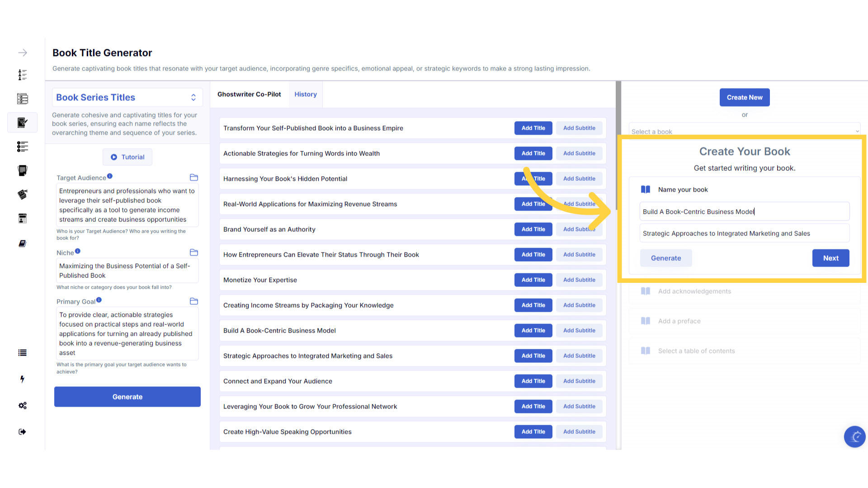
Task: Click Add Title for Monetize Your Expertise
Action: pos(533,280)
